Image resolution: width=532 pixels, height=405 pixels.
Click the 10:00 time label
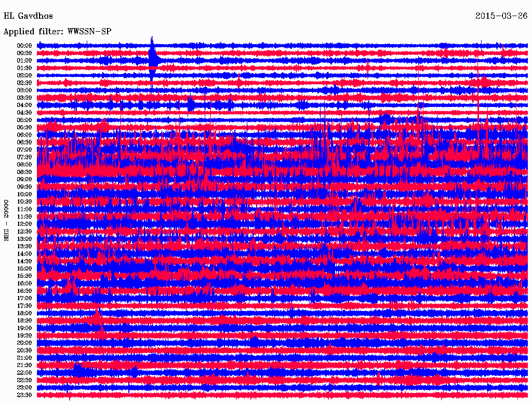pos(24,194)
